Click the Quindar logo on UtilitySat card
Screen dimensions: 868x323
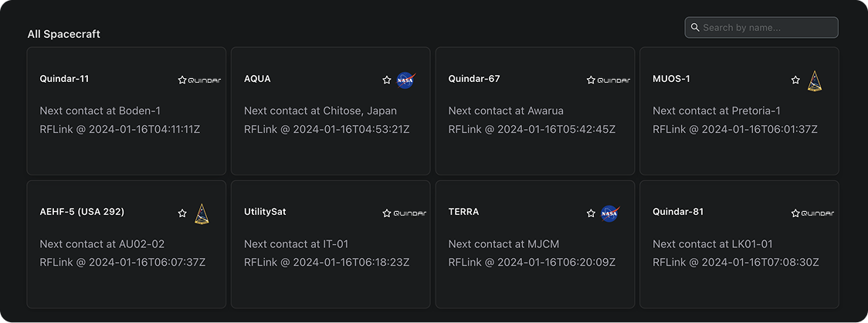click(x=409, y=213)
